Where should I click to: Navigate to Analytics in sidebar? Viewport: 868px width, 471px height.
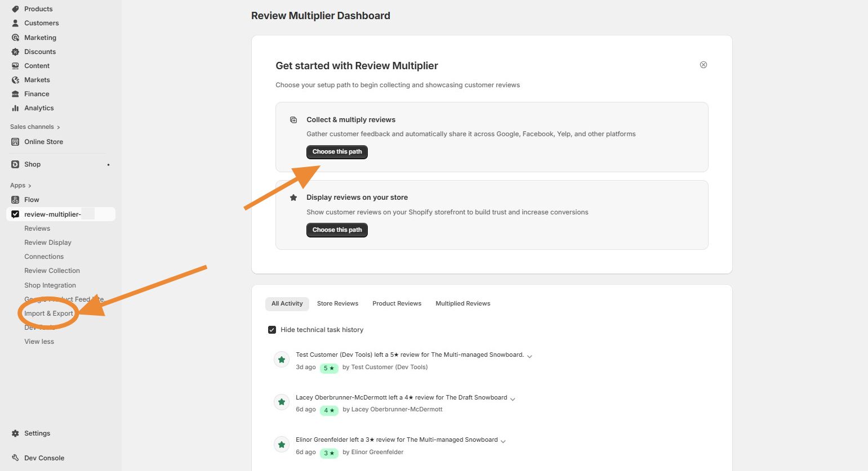39,108
